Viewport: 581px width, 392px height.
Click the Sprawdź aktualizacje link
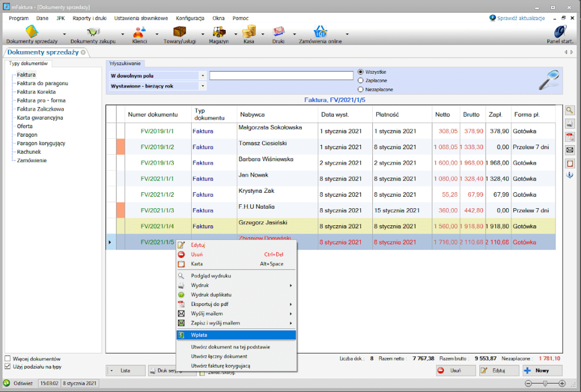(x=521, y=18)
